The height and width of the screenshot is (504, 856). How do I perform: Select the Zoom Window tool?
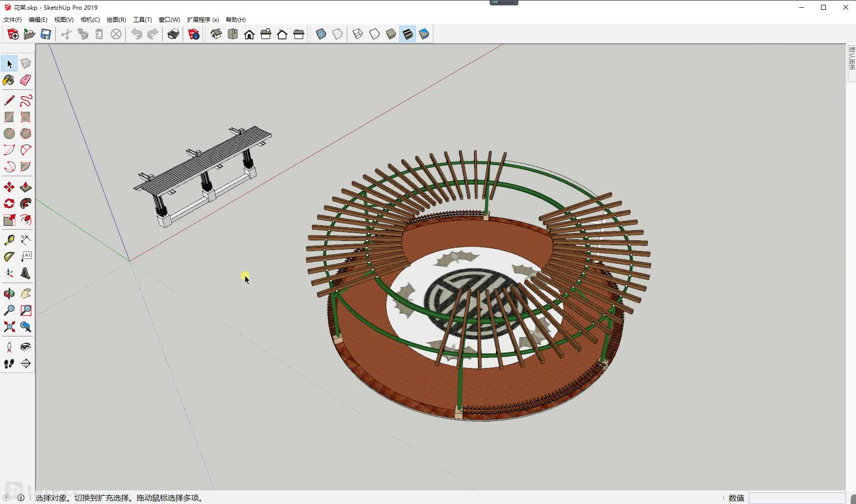(x=26, y=310)
